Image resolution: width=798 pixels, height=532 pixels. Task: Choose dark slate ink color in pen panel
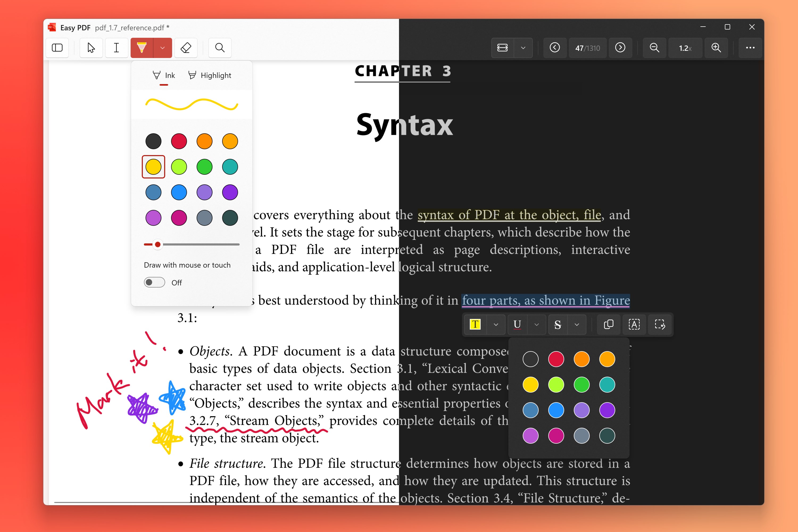point(230,218)
